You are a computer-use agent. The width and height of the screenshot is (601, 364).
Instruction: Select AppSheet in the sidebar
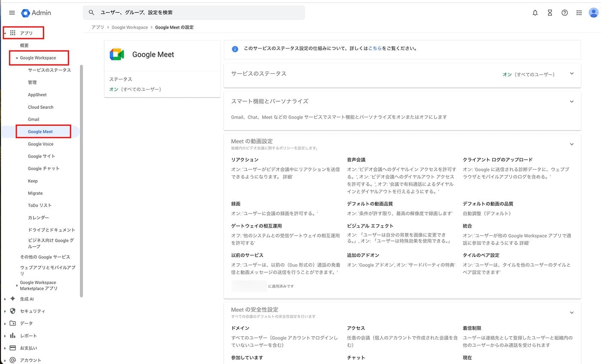pyautogui.click(x=37, y=95)
